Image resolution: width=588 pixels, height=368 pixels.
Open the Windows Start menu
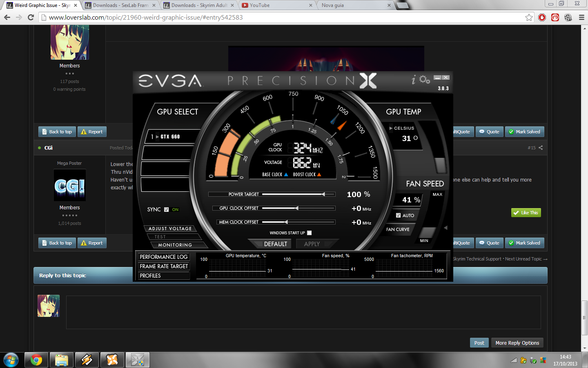click(11, 360)
